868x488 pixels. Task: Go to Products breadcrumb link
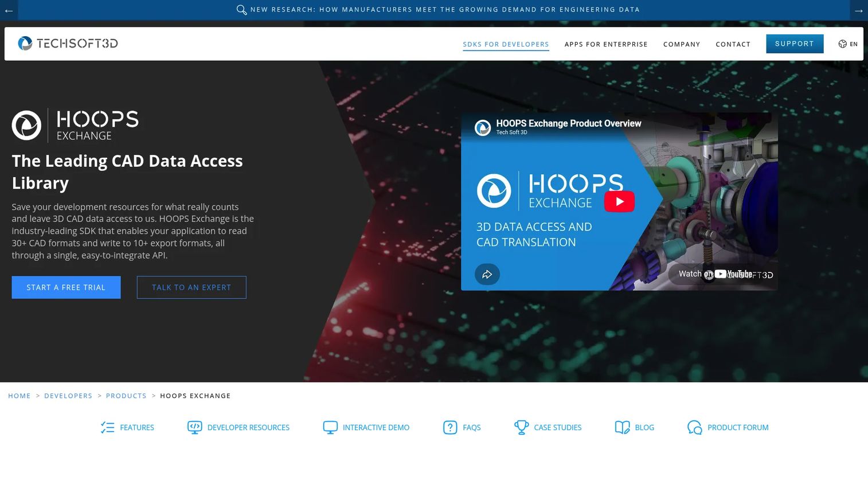point(126,396)
